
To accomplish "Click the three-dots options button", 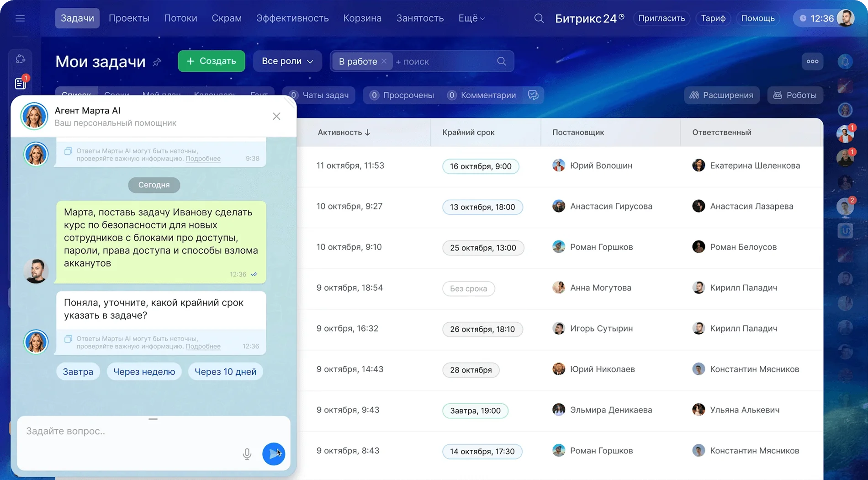I will coord(812,61).
